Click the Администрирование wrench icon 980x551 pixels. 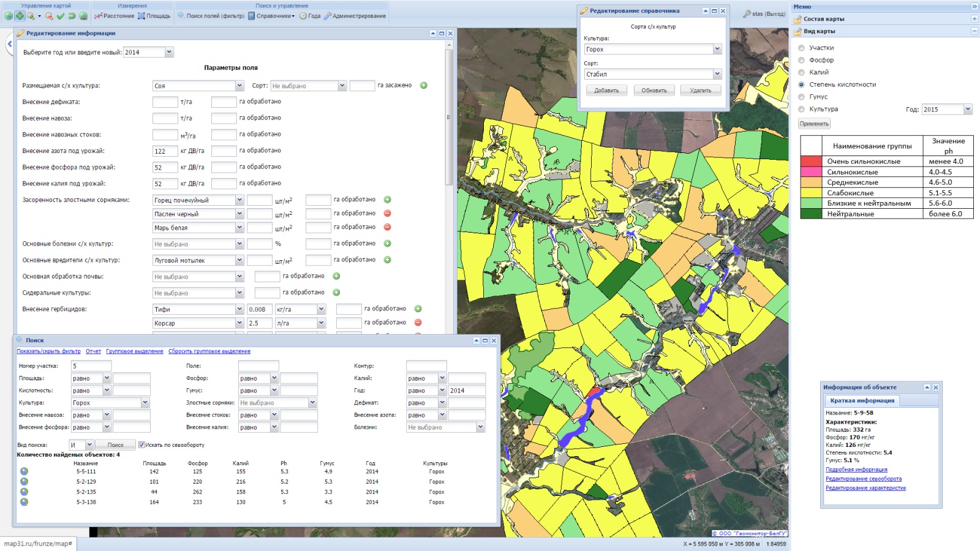pyautogui.click(x=328, y=16)
